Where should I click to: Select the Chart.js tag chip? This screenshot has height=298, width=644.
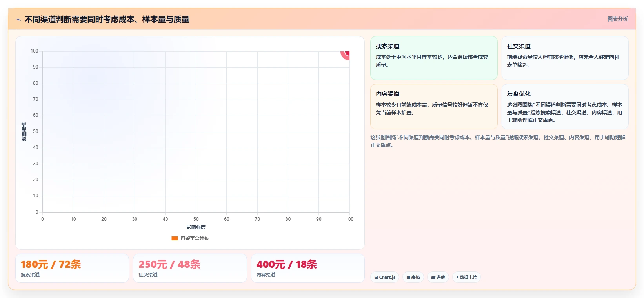(x=385, y=277)
